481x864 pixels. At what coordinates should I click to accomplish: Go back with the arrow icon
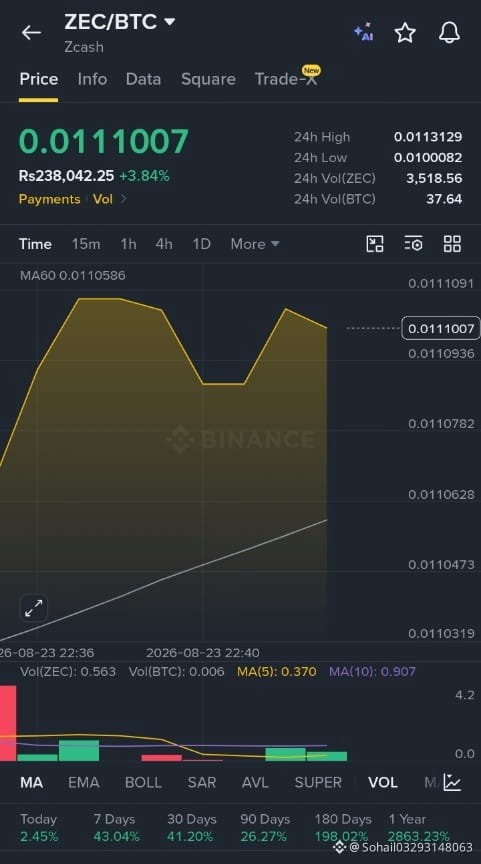31,33
